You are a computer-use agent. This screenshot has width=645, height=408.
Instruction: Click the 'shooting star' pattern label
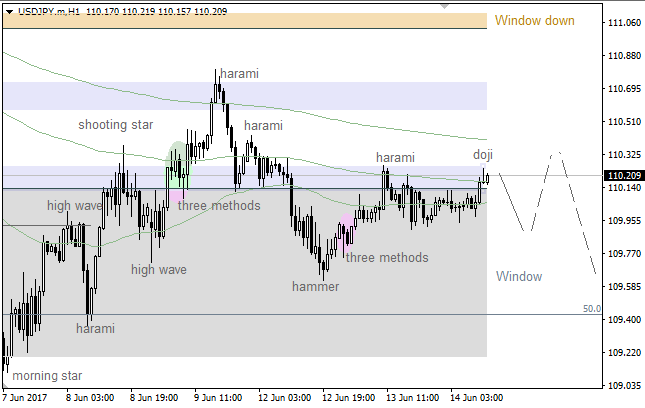click(x=116, y=125)
